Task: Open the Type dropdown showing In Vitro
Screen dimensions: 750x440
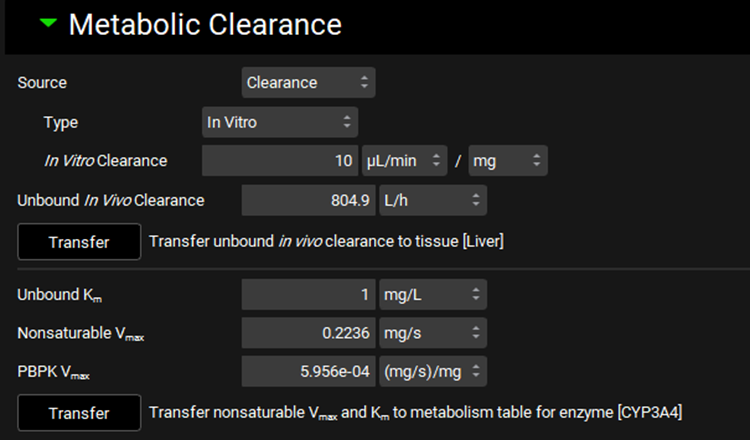Action: (279, 123)
